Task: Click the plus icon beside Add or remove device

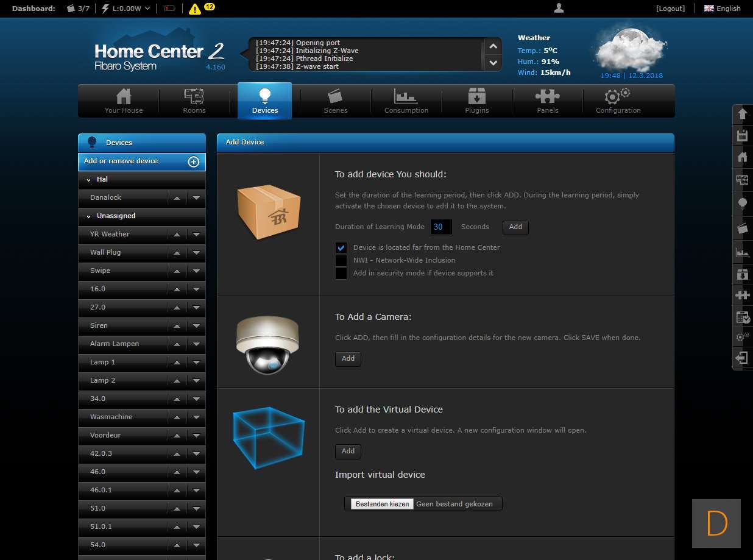Action: point(194,161)
